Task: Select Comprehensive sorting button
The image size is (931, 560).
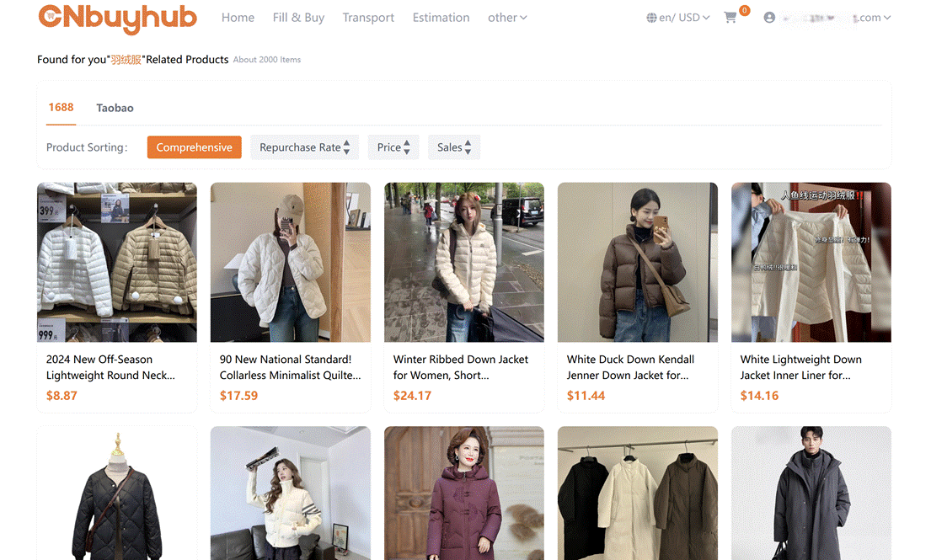Action: (x=194, y=147)
